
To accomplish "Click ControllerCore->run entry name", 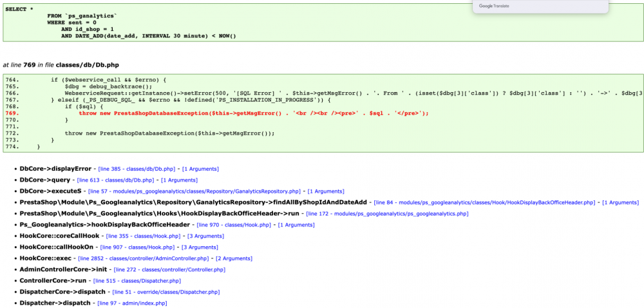I will coord(53,281).
